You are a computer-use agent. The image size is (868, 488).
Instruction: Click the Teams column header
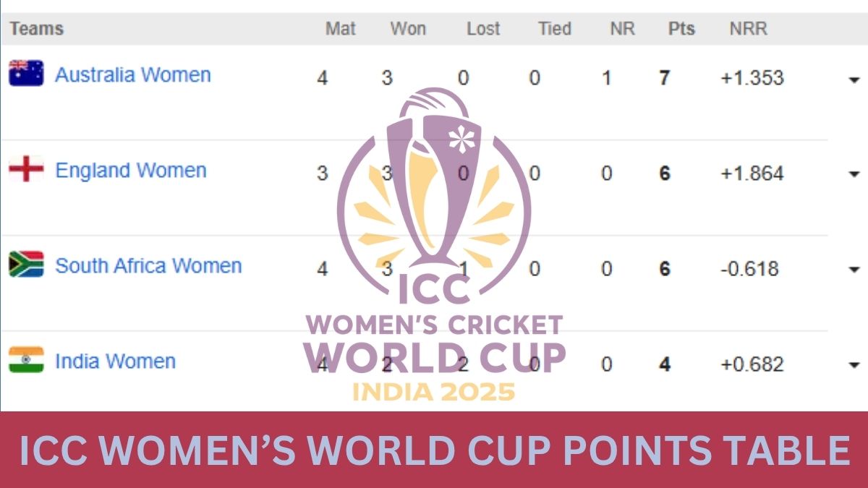coord(36,29)
